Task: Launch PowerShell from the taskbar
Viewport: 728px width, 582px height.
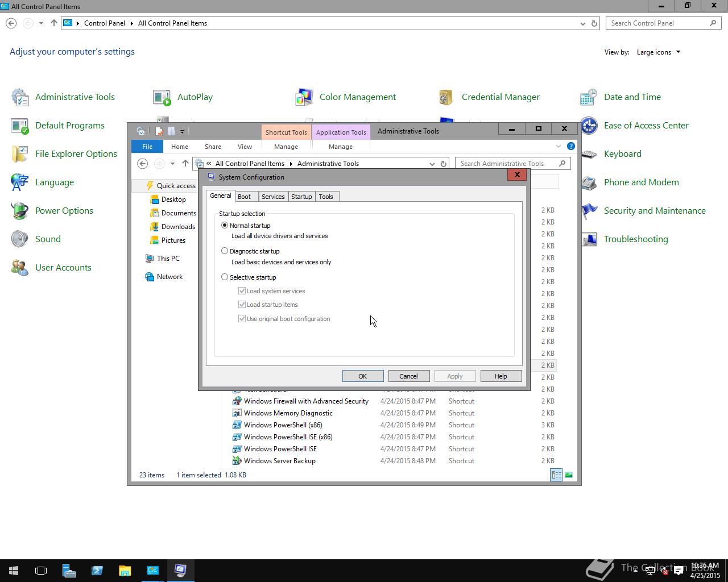Action: (x=97, y=570)
